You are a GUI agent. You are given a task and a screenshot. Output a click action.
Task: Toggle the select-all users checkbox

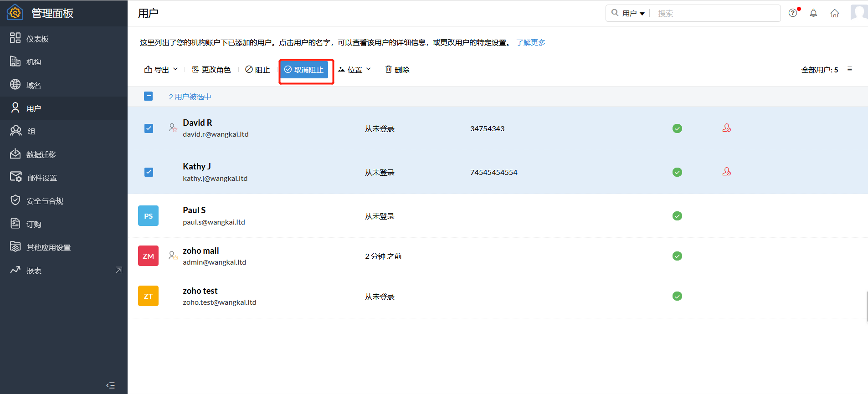pyautogui.click(x=149, y=96)
